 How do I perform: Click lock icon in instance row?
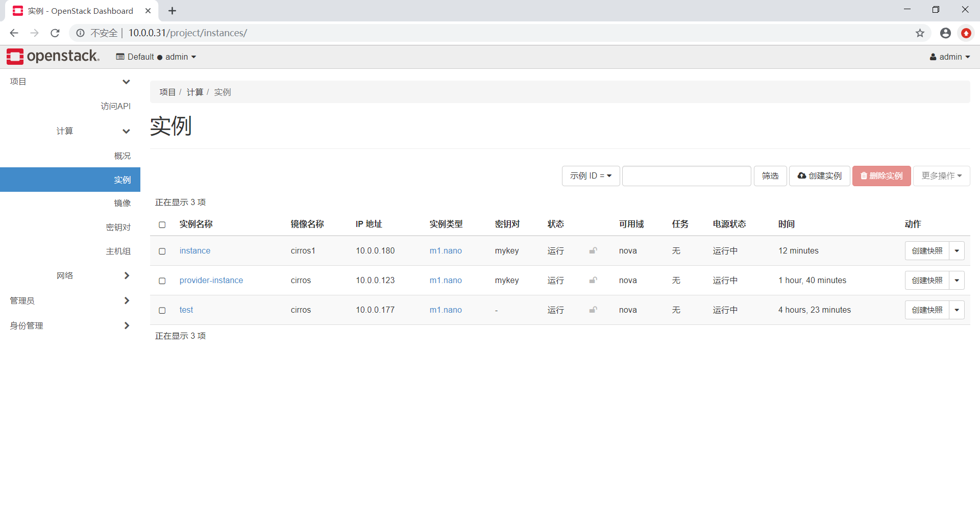(x=593, y=250)
